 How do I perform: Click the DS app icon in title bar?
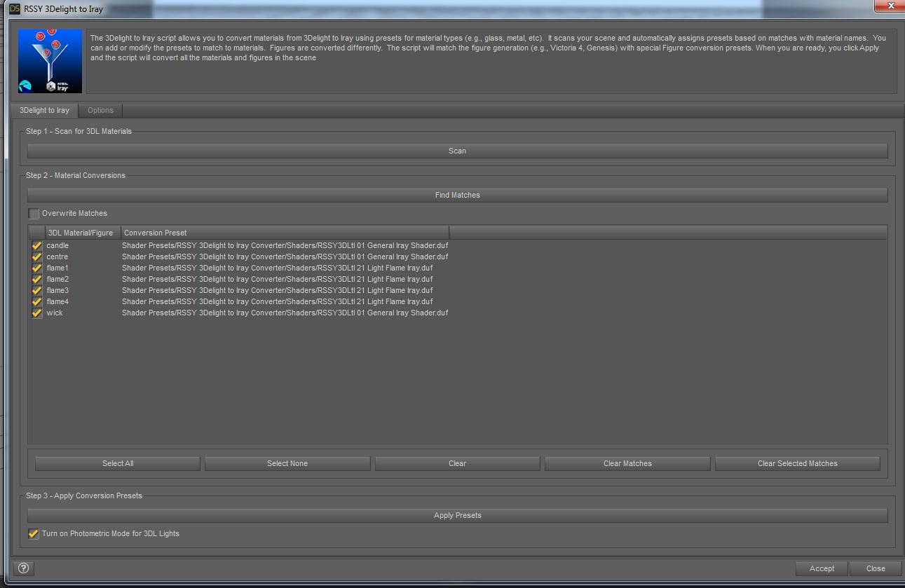[15, 9]
